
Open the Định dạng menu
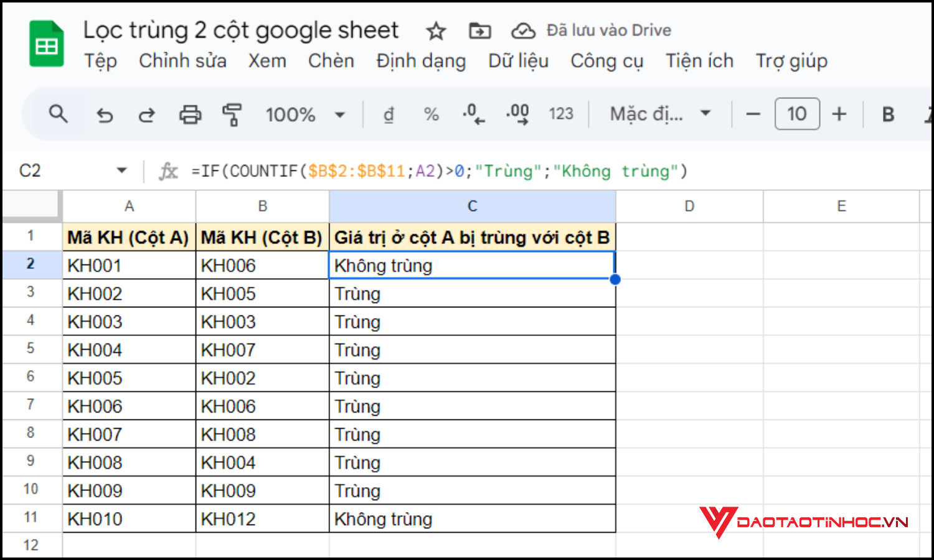(x=420, y=61)
